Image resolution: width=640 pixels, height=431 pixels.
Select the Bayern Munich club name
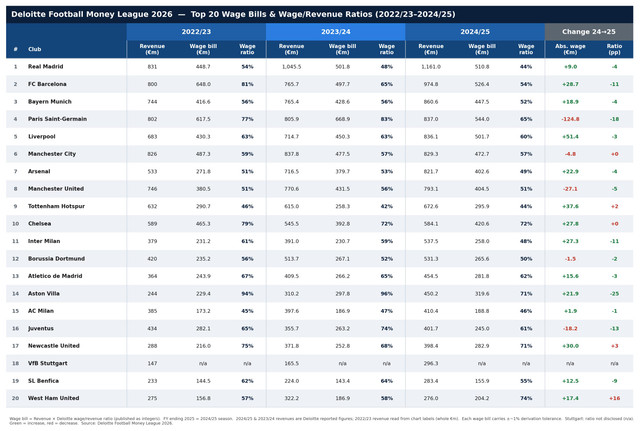tap(50, 102)
